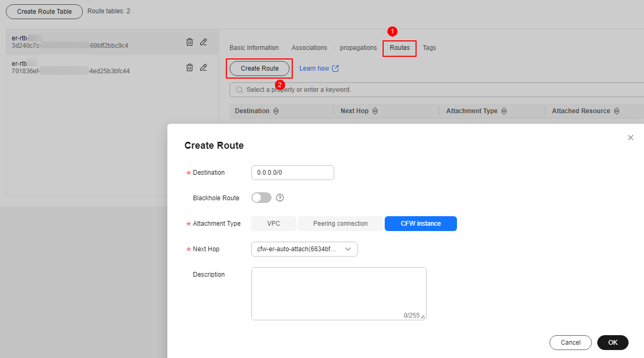Sort by Attachment Type column

click(x=504, y=111)
